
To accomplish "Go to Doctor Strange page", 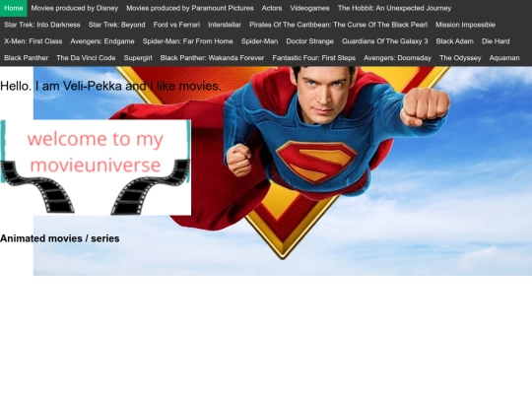I will coord(309,41).
